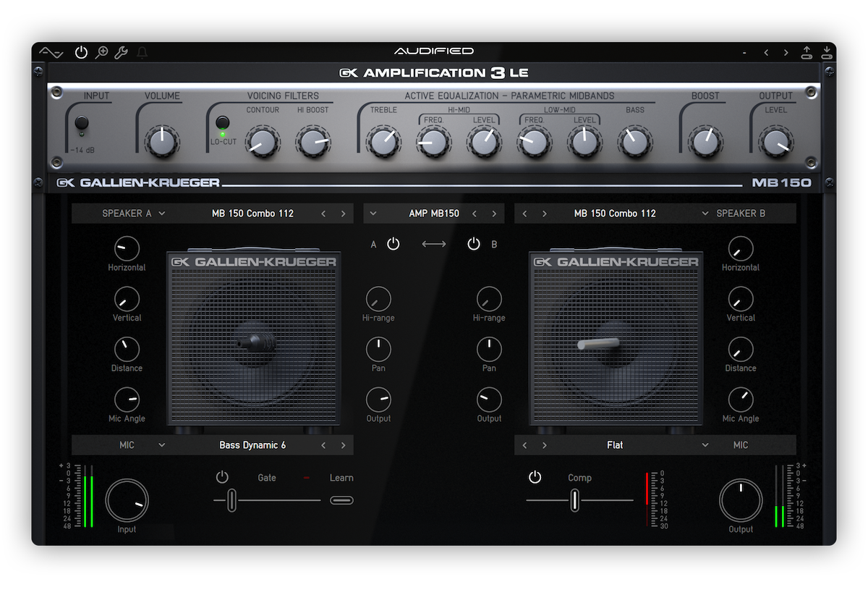Click the Comp amount slider handle
This screenshot has height=595, width=868.
[574, 500]
